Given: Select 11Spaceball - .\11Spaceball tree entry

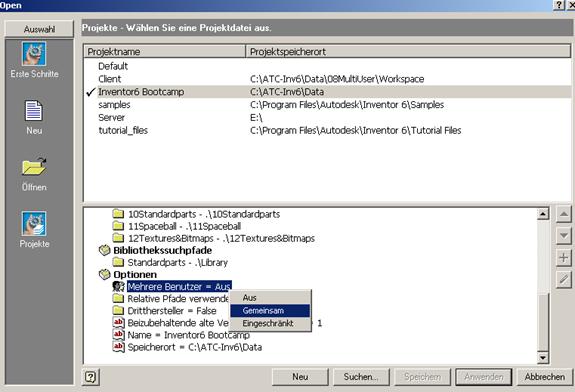Looking at the screenshot, I should click(x=184, y=226).
